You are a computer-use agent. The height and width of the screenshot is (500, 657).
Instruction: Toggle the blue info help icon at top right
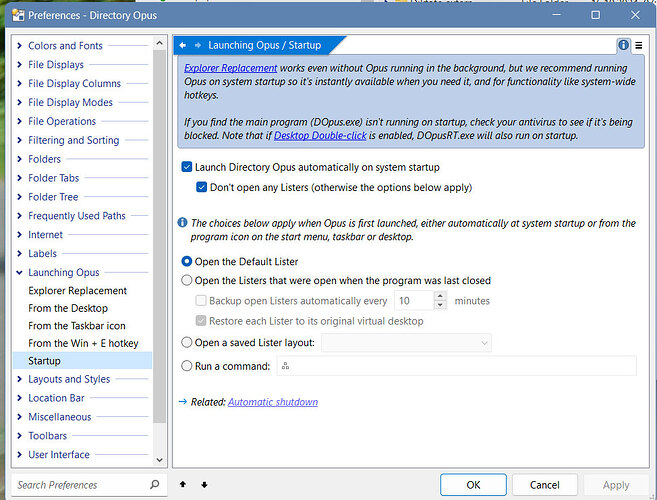point(623,45)
